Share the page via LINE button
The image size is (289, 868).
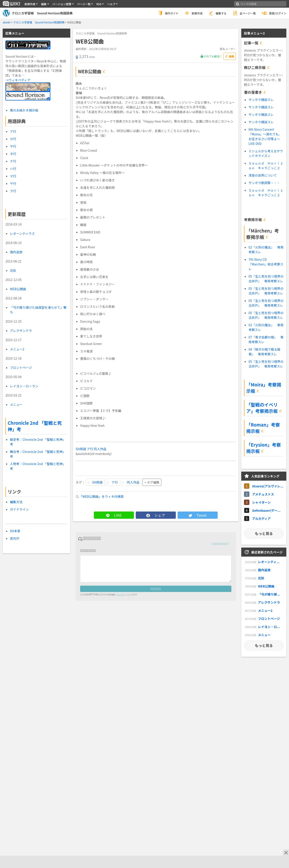pos(114,515)
